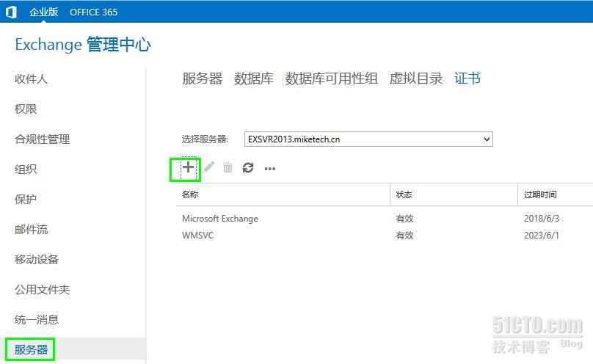This screenshot has height=364, width=593.
Task: Open the more options ellipsis menu
Action: pyautogui.click(x=269, y=169)
